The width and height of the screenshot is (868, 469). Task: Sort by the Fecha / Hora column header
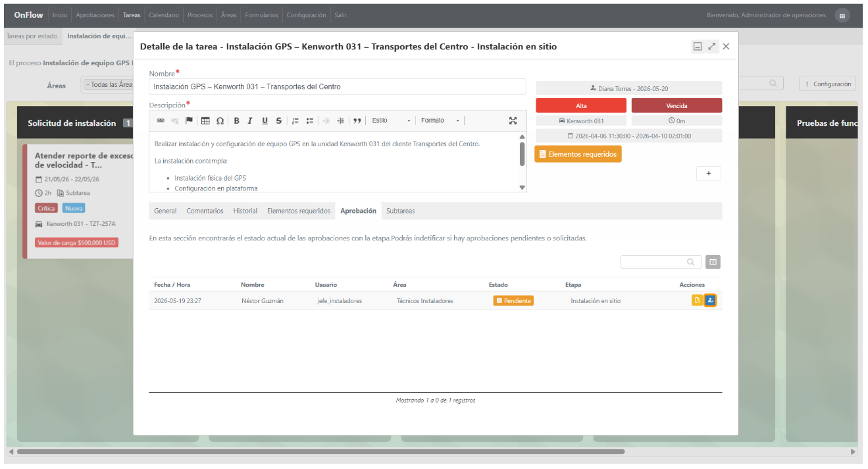tap(172, 285)
